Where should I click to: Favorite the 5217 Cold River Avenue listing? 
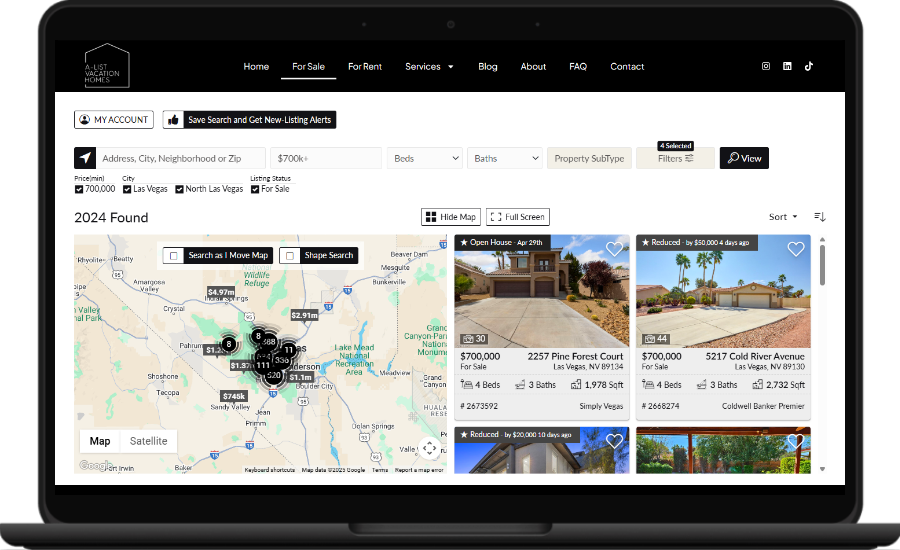(x=795, y=249)
